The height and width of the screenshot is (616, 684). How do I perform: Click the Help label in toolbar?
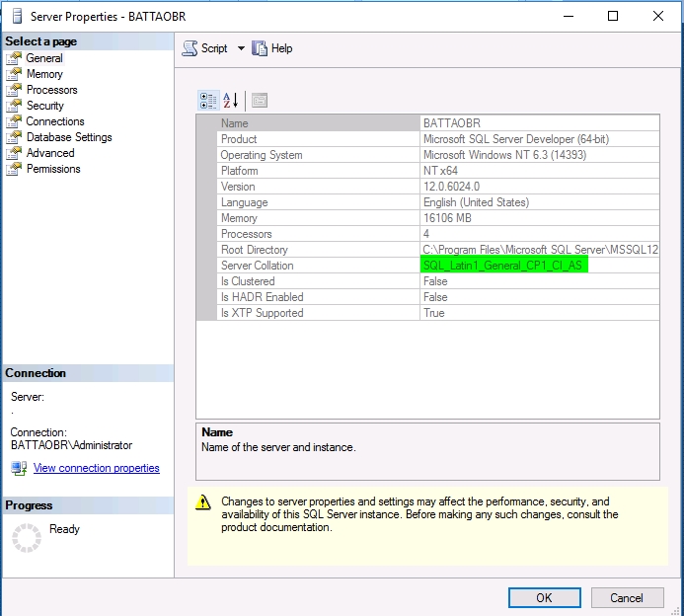tap(282, 48)
